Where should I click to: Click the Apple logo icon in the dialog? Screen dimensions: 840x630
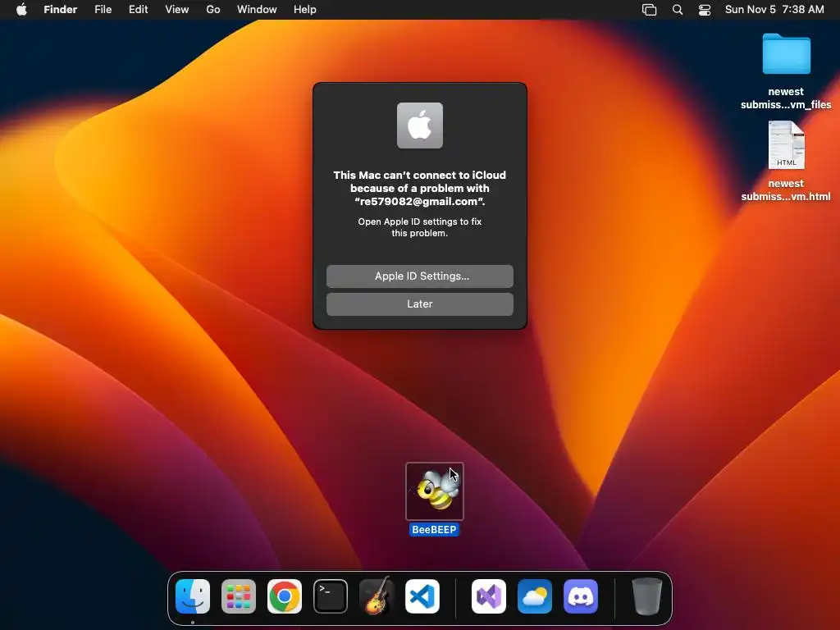pos(420,126)
